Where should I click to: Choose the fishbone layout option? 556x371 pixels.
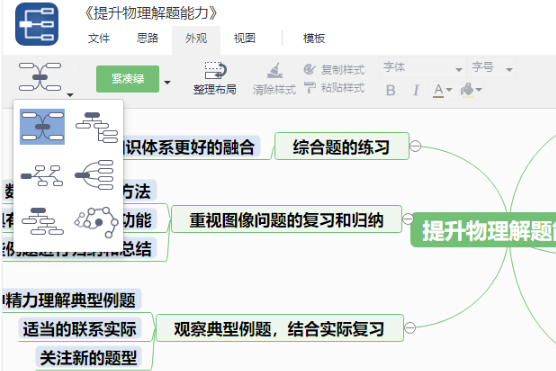(x=42, y=175)
